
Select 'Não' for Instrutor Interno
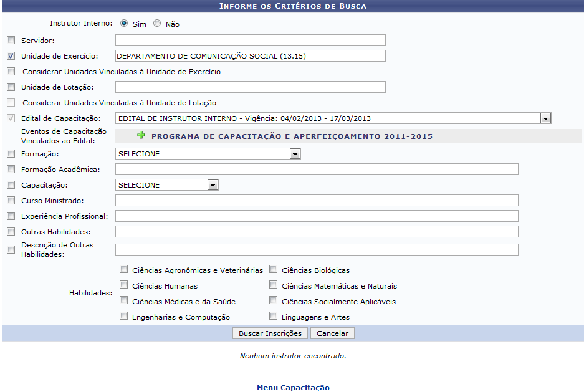(157, 24)
